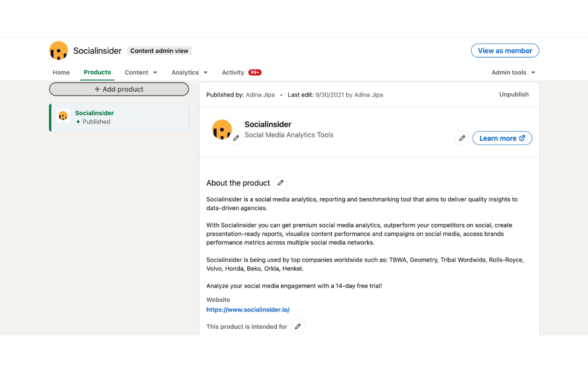Click the Content admin view label

point(159,50)
